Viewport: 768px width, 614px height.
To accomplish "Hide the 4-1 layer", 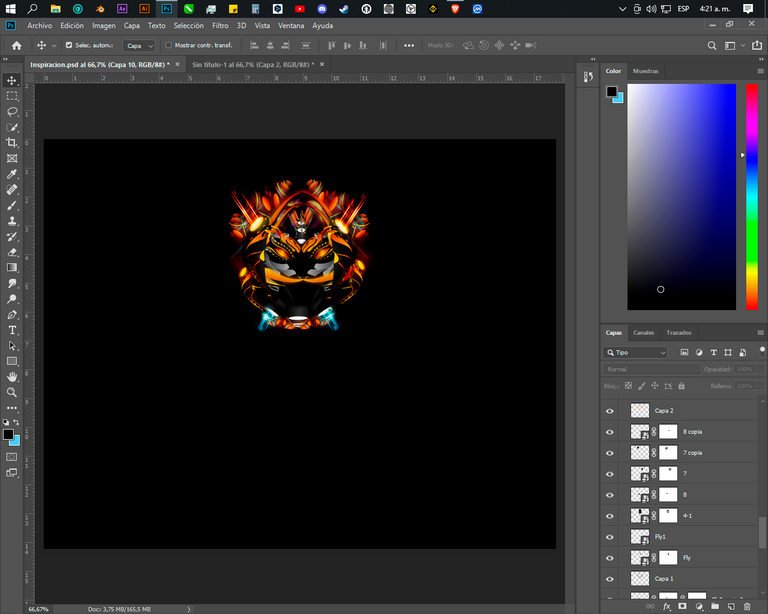I will (610, 516).
